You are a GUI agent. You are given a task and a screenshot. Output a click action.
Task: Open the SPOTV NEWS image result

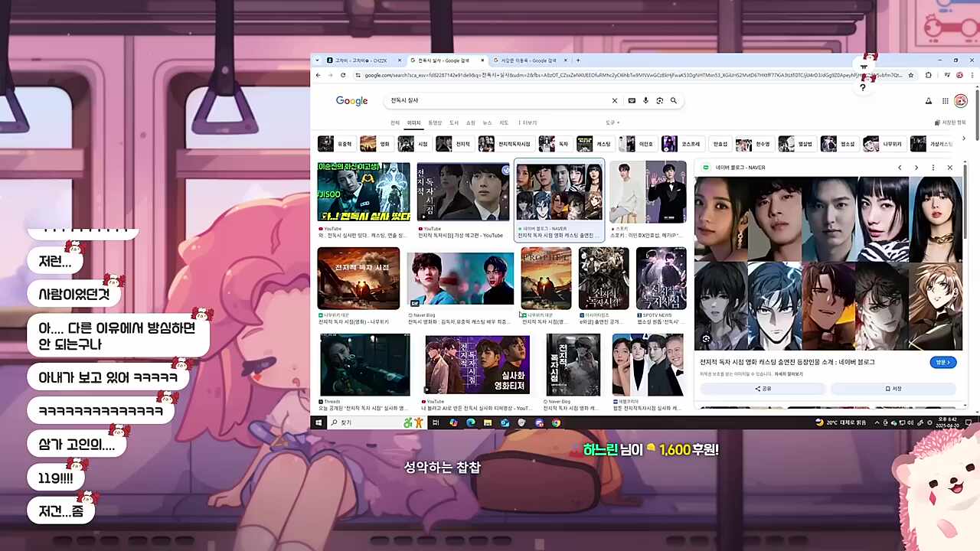661,279
